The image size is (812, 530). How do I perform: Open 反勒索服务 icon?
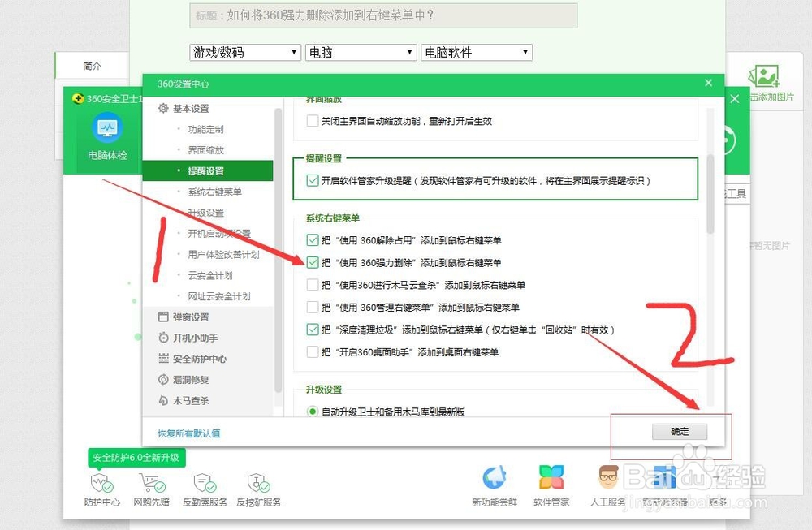pyautogui.click(x=205, y=482)
